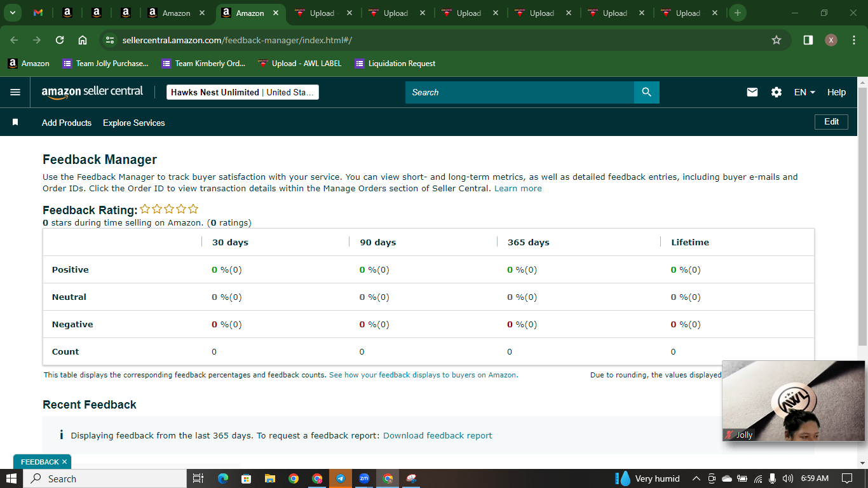Image resolution: width=868 pixels, height=488 pixels.
Task: Switch to Zoom on the taskbar
Action: 364,478
